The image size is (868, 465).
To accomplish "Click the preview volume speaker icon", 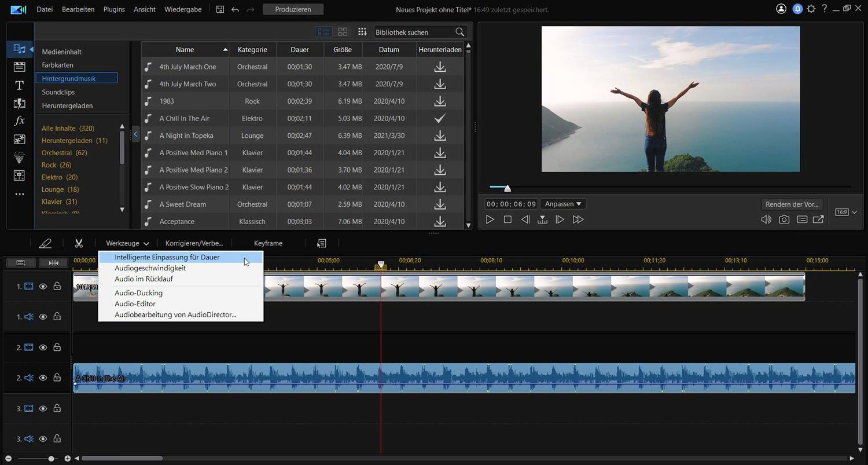I will [x=766, y=219].
